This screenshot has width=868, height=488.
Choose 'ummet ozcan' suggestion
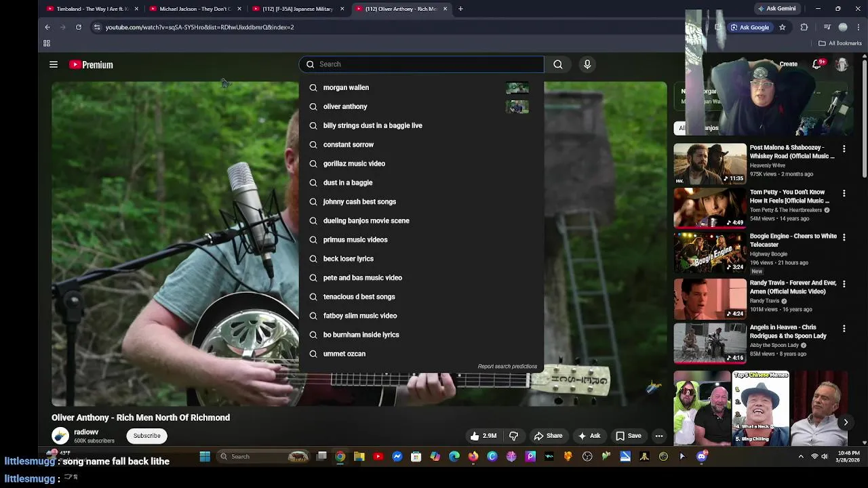(x=421, y=353)
